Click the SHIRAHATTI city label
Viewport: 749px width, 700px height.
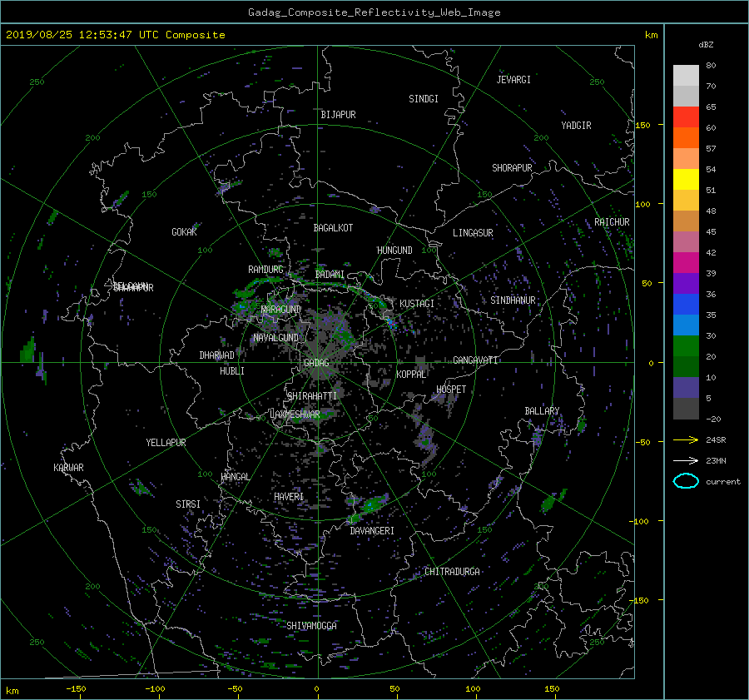tap(312, 396)
